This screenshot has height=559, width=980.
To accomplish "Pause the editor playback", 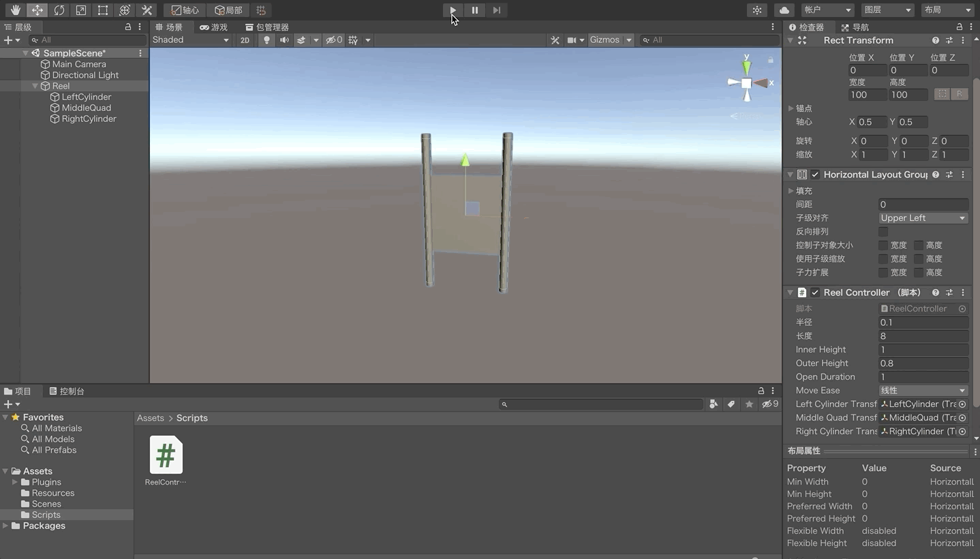I will pyautogui.click(x=474, y=10).
